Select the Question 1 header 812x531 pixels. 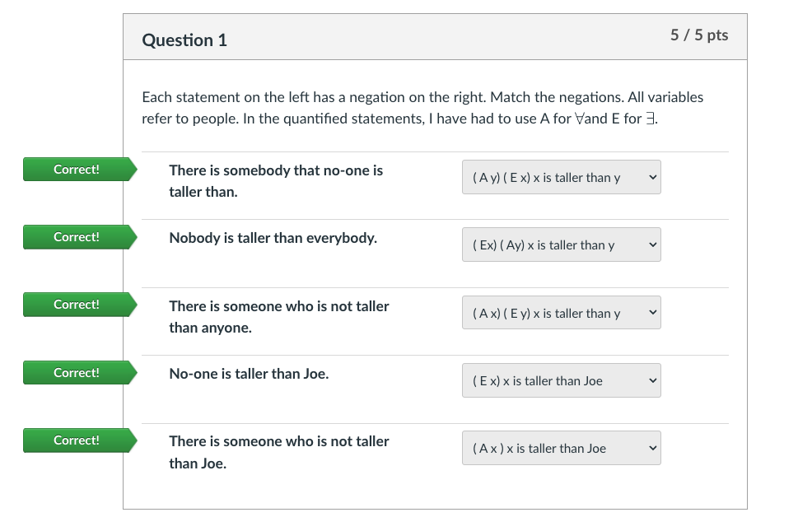(x=184, y=39)
